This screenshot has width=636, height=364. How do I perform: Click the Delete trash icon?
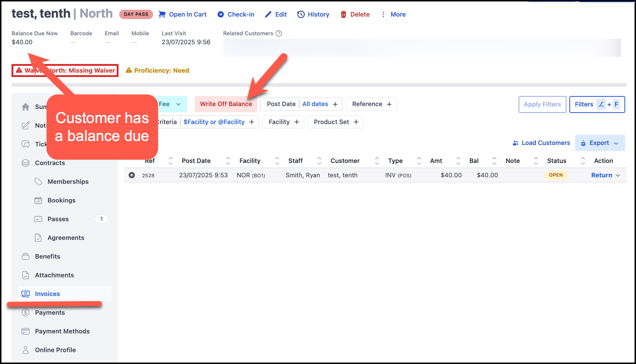(344, 14)
